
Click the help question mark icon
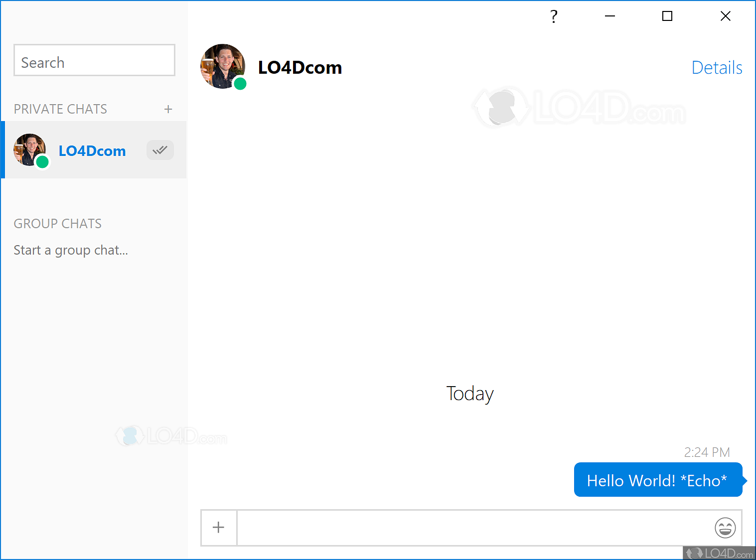point(553,16)
